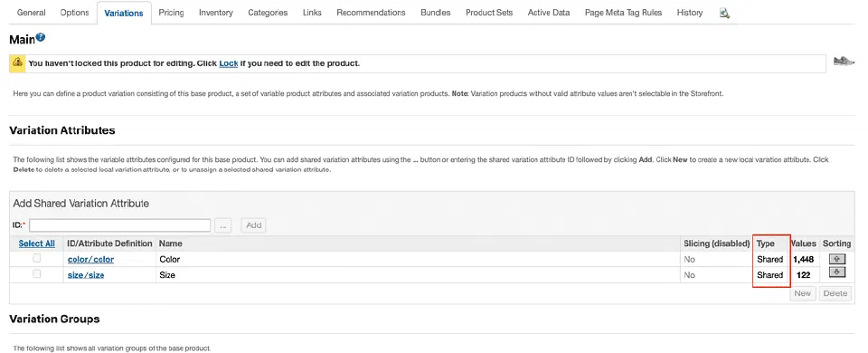Open the Inventory tab

(x=216, y=12)
